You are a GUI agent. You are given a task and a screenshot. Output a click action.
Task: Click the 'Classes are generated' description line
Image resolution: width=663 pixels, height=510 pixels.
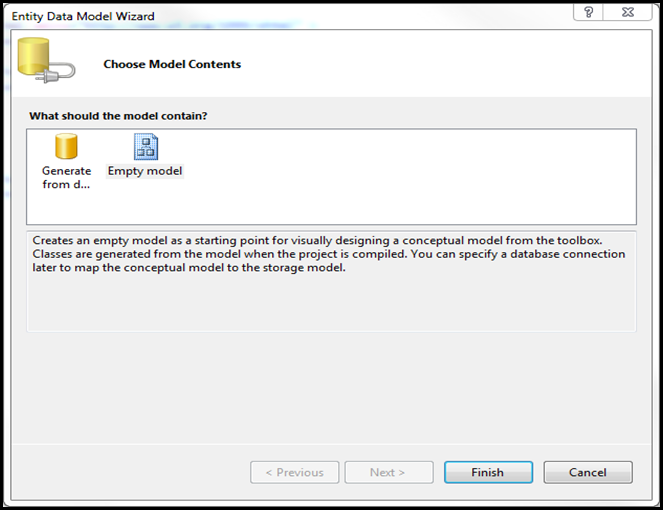coord(329,254)
